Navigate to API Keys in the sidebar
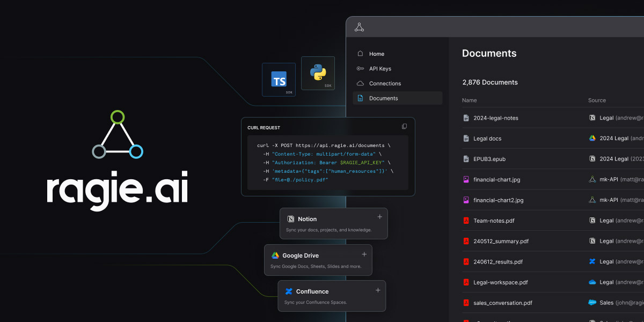The width and height of the screenshot is (644, 322). (381, 68)
